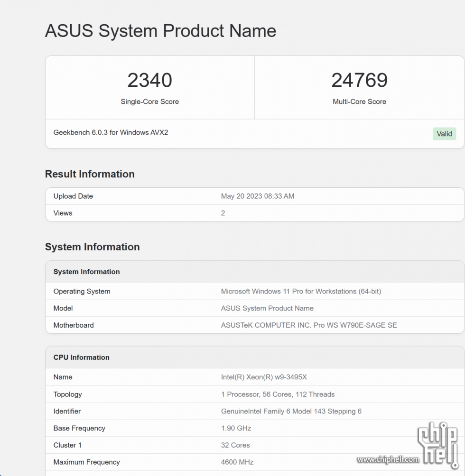Image resolution: width=465 pixels, height=476 pixels.
Task: Select the 4600 MHz maximum frequency value
Action: [237, 462]
